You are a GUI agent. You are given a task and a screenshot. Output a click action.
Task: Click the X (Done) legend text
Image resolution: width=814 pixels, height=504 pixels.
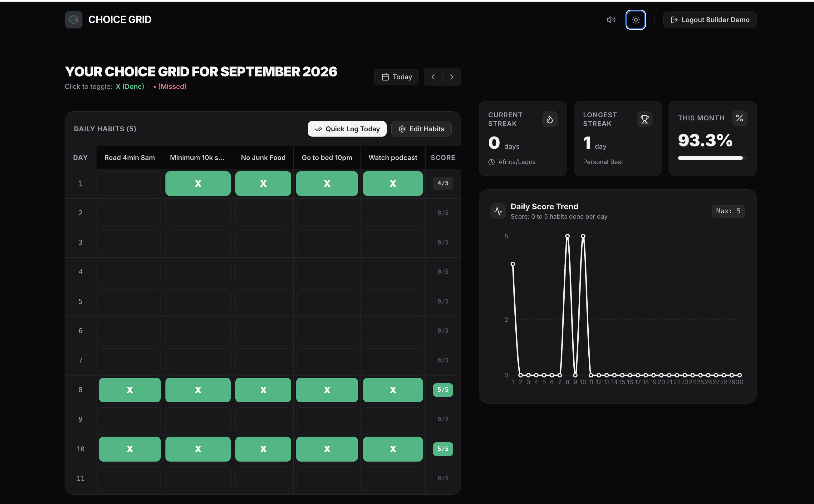click(x=130, y=87)
